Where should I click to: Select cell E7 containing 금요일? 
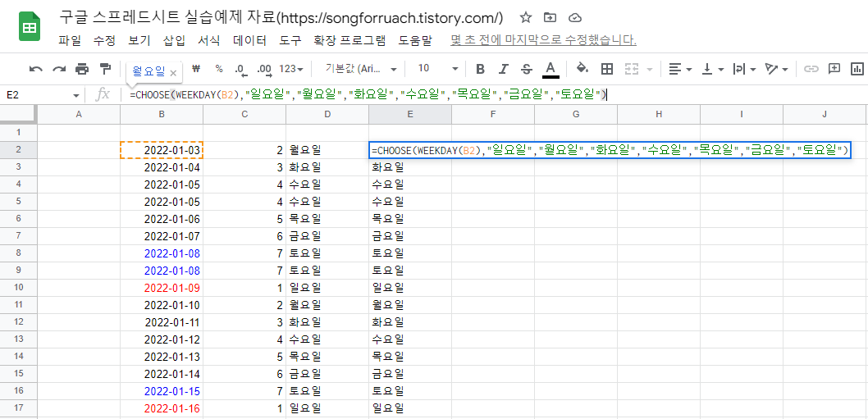coord(410,236)
